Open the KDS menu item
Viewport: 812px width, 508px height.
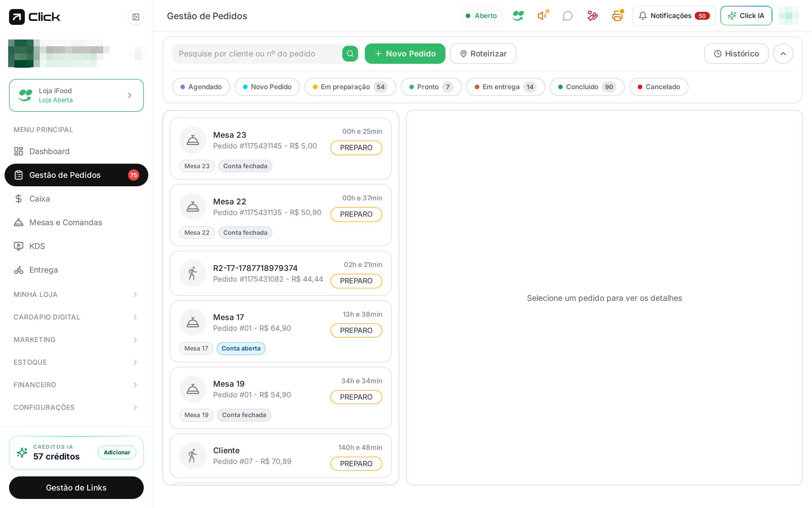coord(76,246)
